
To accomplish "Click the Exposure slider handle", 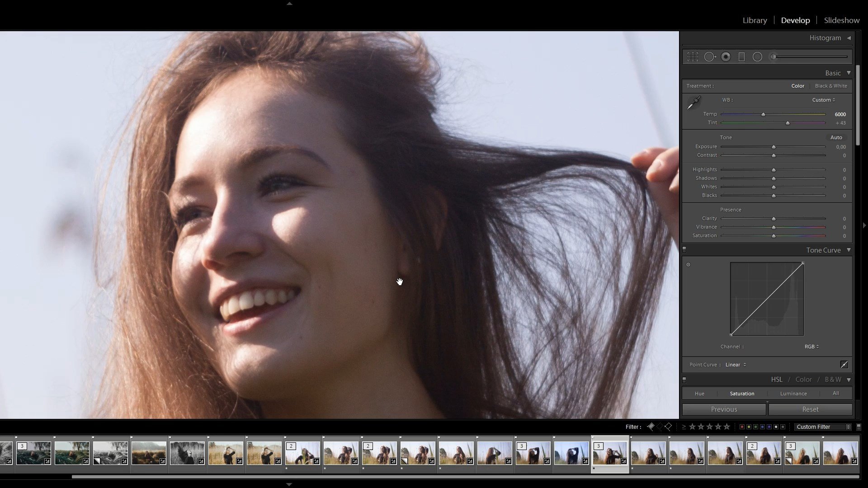I will [774, 147].
